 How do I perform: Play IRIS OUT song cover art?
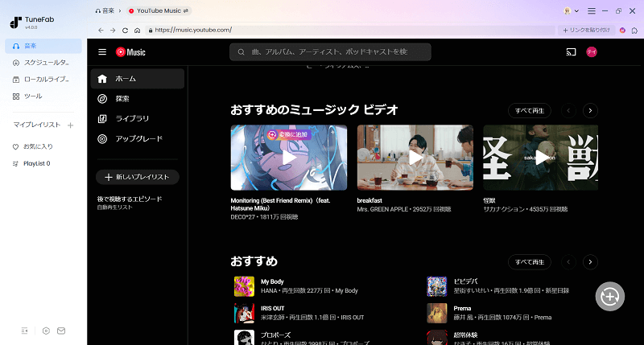(x=244, y=313)
